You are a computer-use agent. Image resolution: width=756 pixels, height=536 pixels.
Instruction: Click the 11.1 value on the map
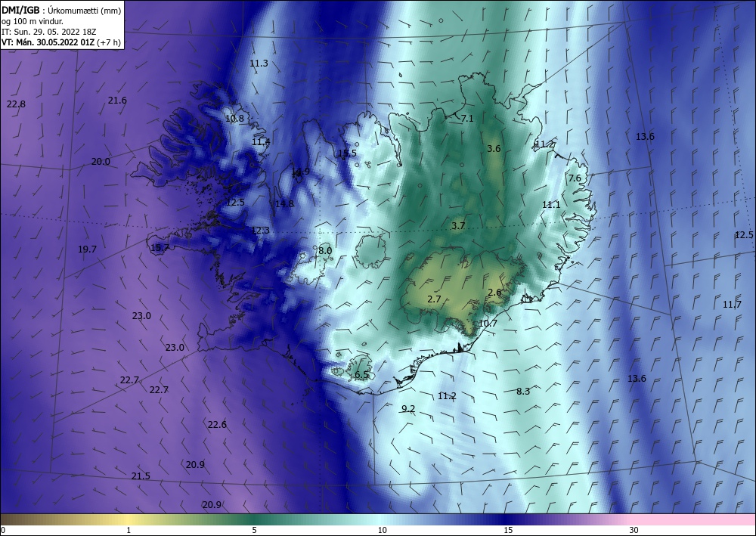coord(551,204)
